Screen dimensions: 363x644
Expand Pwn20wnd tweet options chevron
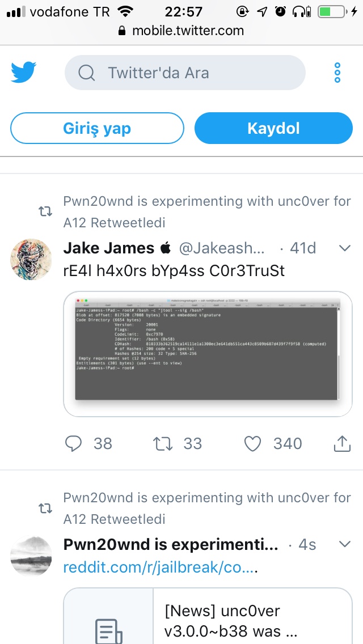(345, 544)
